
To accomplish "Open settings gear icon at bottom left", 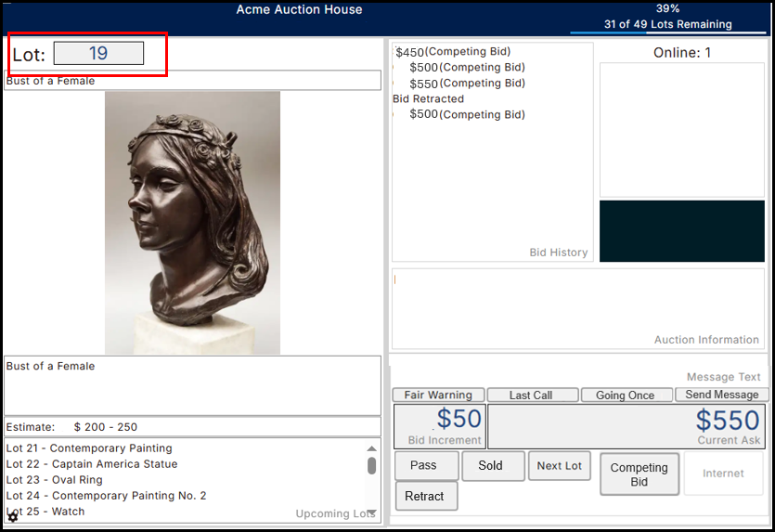I will coord(13,517).
